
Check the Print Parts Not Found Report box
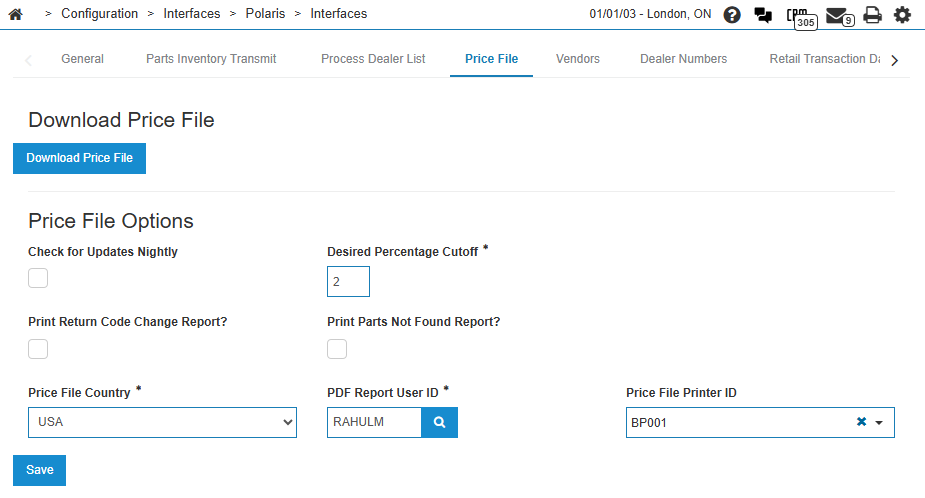point(338,349)
